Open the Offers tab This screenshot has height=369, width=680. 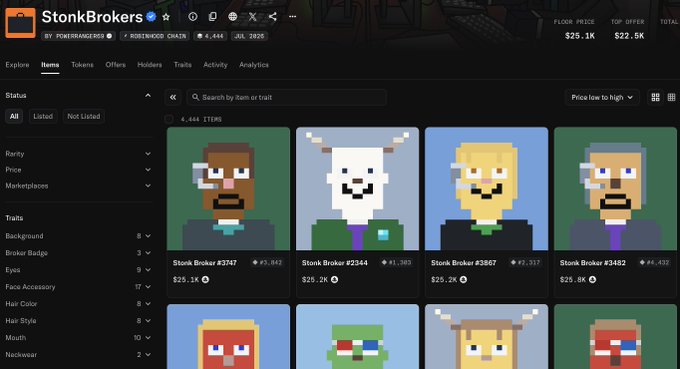[x=115, y=65]
